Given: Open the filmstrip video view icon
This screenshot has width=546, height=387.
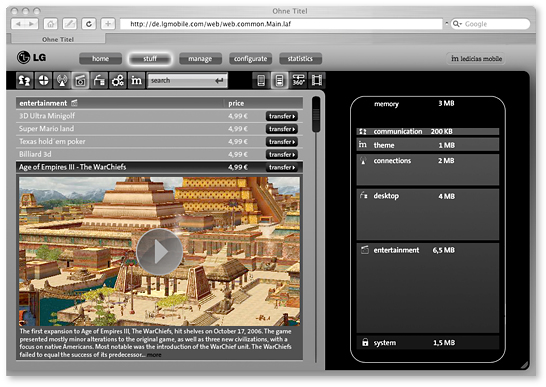Looking at the screenshot, I should 317,80.
